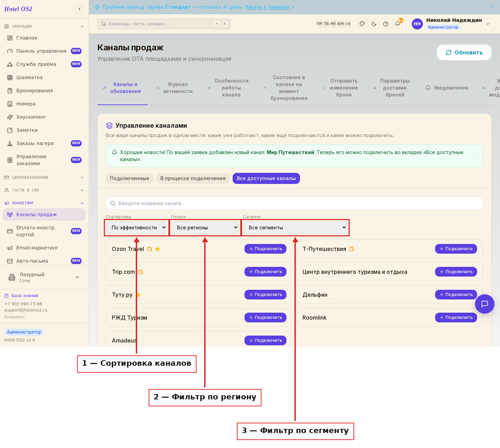Screen dimensions: 500x448
Task: Open the Особенности работы канала tab
Action: (228, 88)
